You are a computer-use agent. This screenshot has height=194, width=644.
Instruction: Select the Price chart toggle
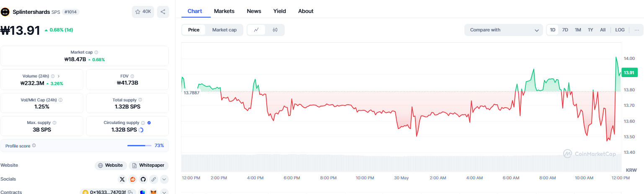(194, 30)
